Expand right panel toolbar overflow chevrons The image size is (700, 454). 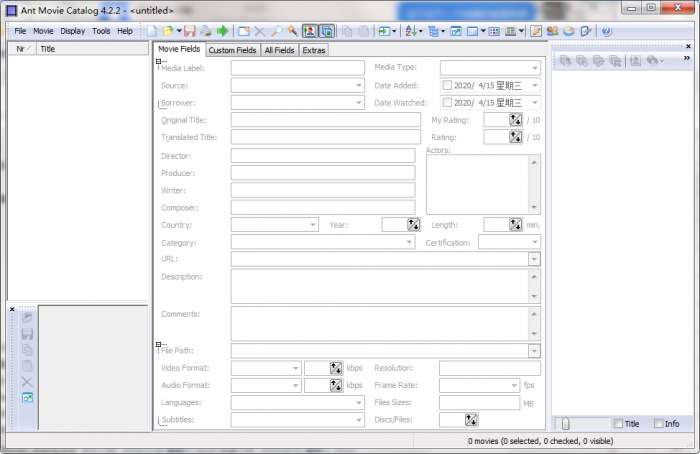[687, 58]
